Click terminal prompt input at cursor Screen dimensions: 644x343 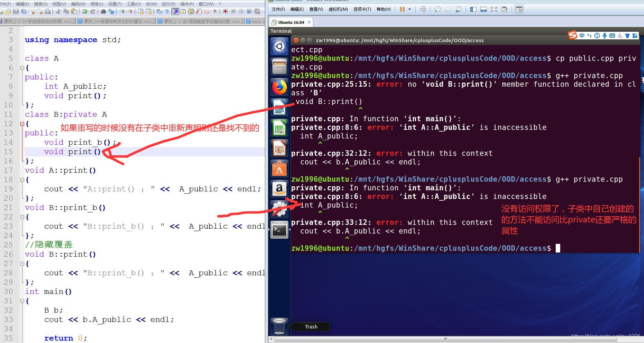click(558, 248)
